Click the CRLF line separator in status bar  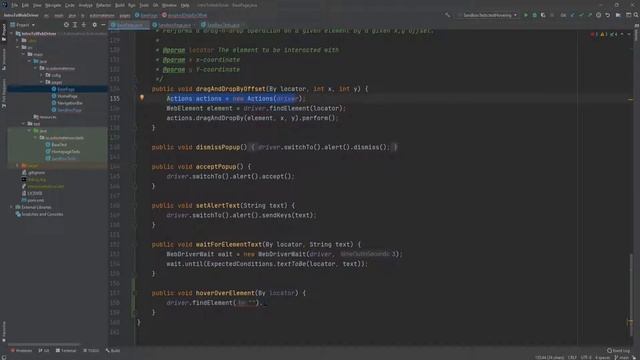point(572,357)
